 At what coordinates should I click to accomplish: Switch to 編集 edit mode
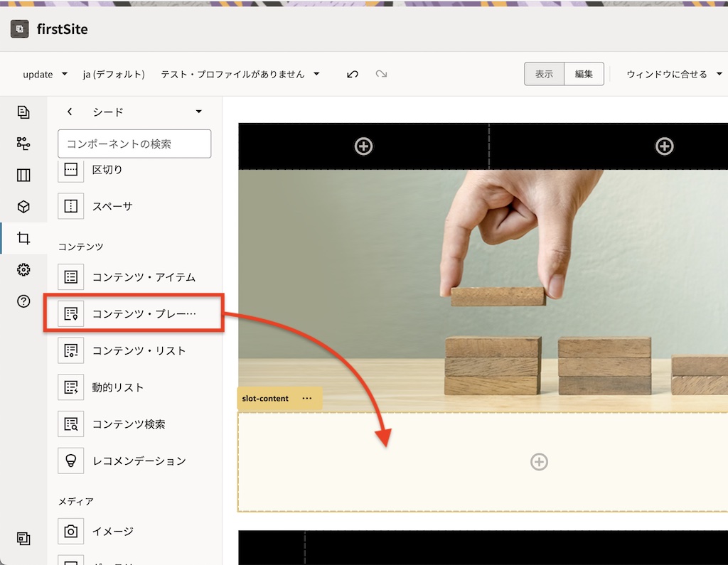[584, 74]
